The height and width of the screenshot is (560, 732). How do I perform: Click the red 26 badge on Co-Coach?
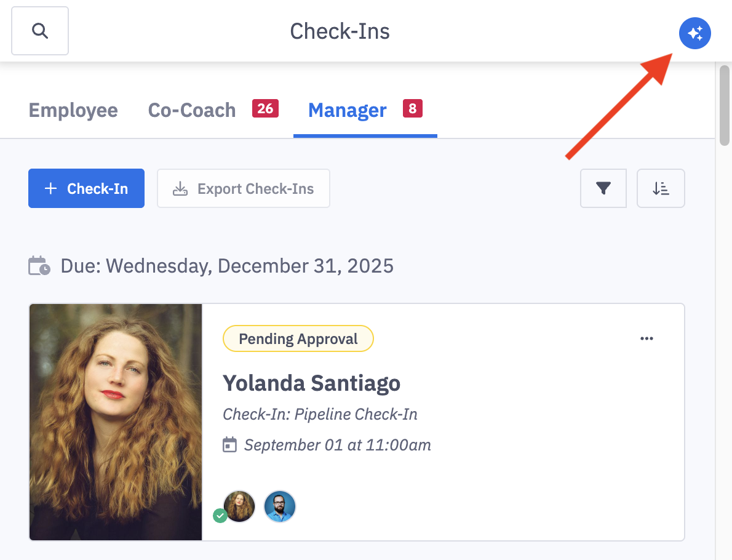(265, 109)
